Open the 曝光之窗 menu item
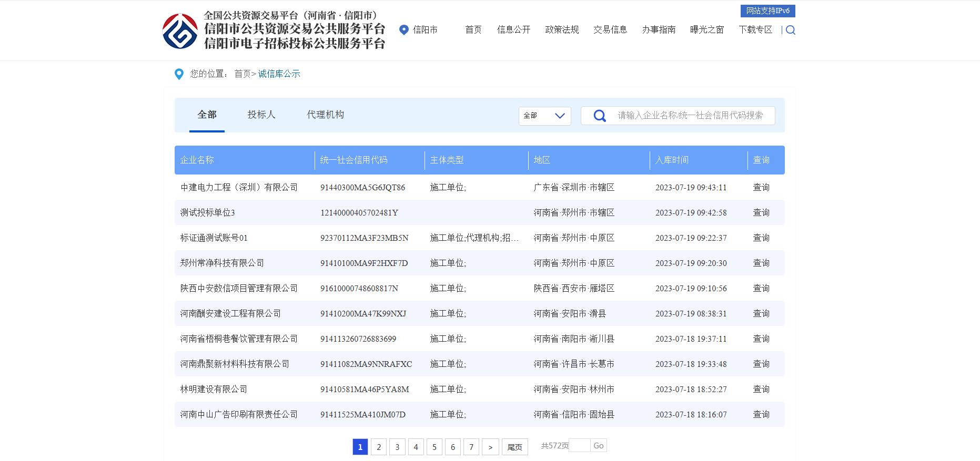 point(706,30)
